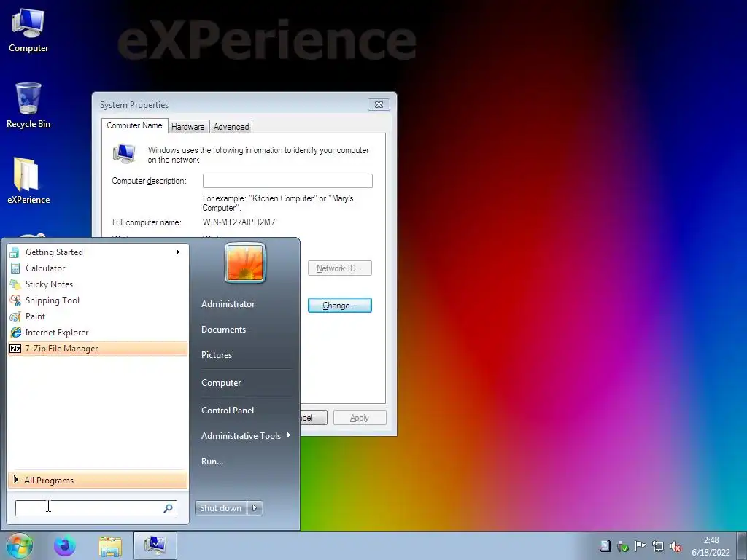747x560 pixels.
Task: Click the computer icon in System Properties
Action: point(124,154)
